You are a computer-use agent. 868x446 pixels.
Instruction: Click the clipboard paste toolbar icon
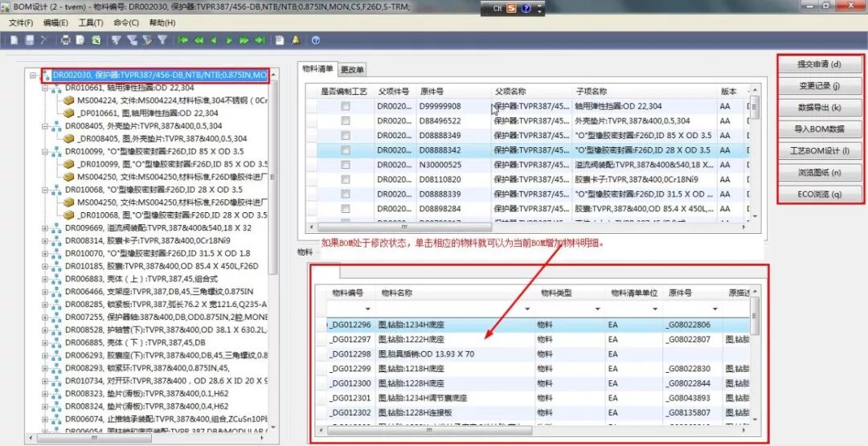pos(280,40)
